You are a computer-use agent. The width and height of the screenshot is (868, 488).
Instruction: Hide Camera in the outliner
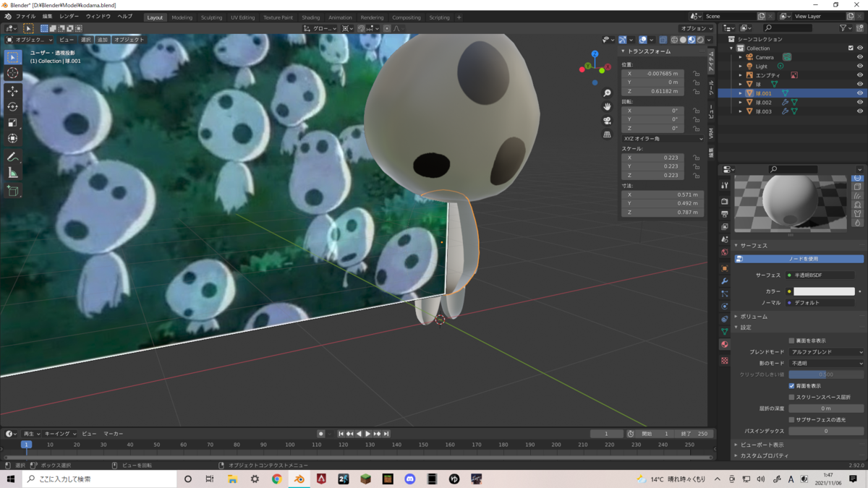(x=859, y=57)
